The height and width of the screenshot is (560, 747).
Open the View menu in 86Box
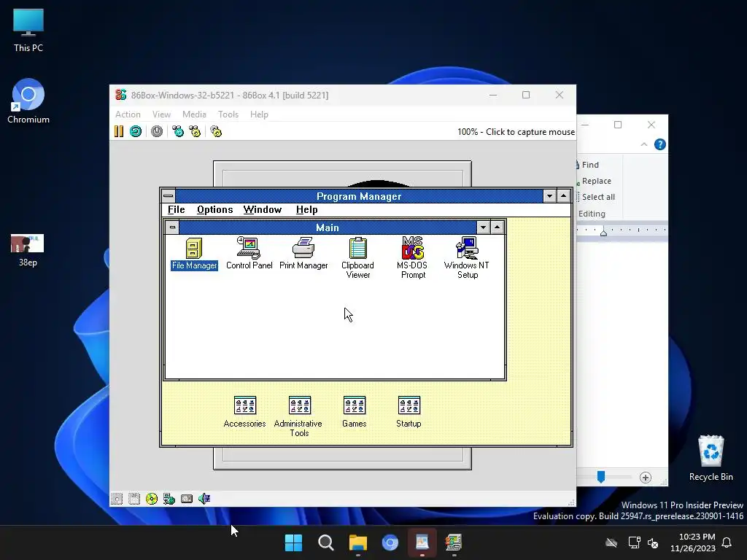click(x=161, y=114)
